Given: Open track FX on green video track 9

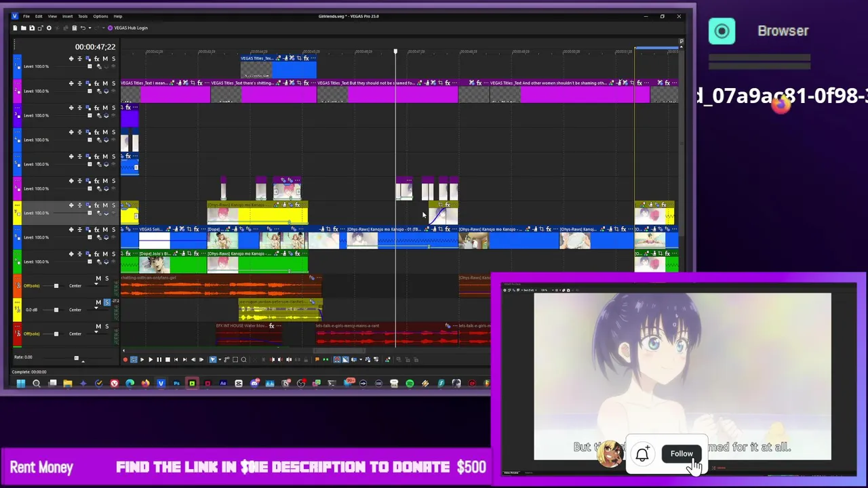Looking at the screenshot, I should coord(96,254).
